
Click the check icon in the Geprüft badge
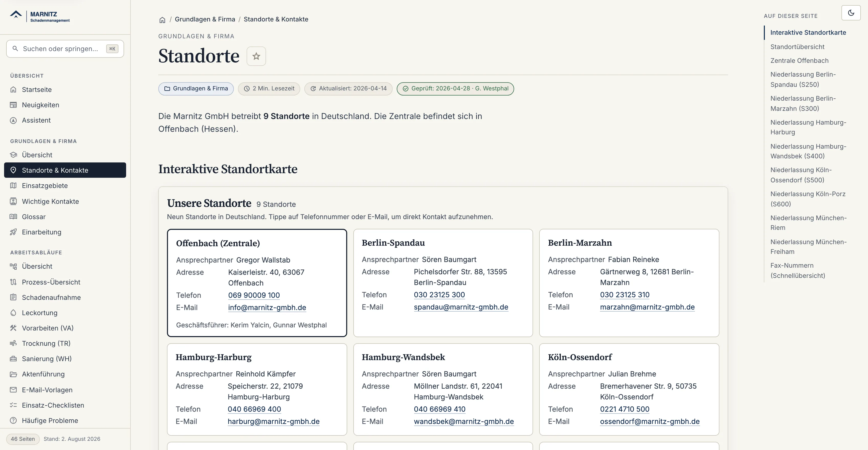point(405,89)
